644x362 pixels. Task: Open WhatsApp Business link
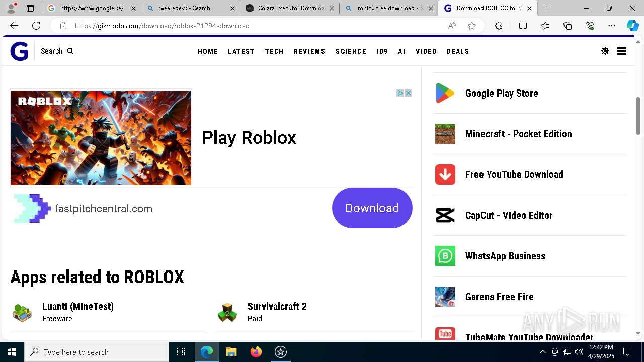pos(505,256)
